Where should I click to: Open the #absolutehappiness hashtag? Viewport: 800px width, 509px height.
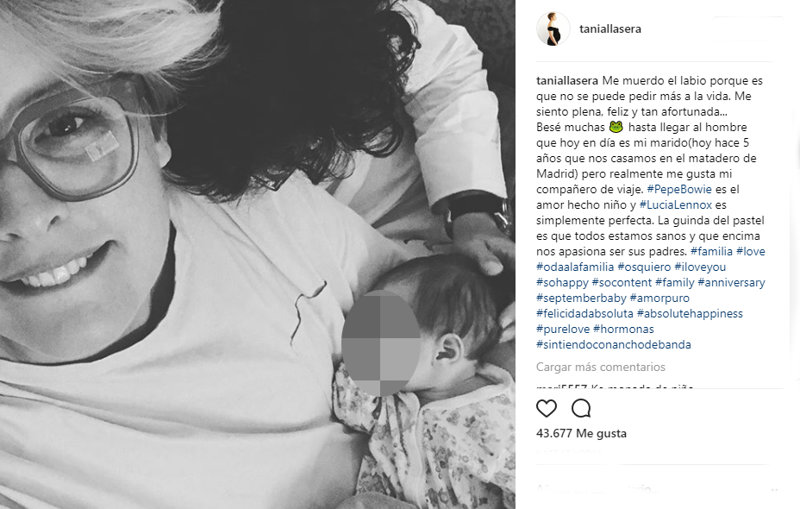click(x=690, y=314)
